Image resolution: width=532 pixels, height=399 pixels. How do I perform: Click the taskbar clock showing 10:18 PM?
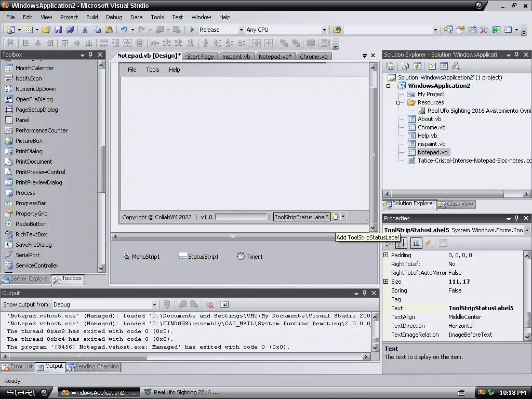(512, 393)
